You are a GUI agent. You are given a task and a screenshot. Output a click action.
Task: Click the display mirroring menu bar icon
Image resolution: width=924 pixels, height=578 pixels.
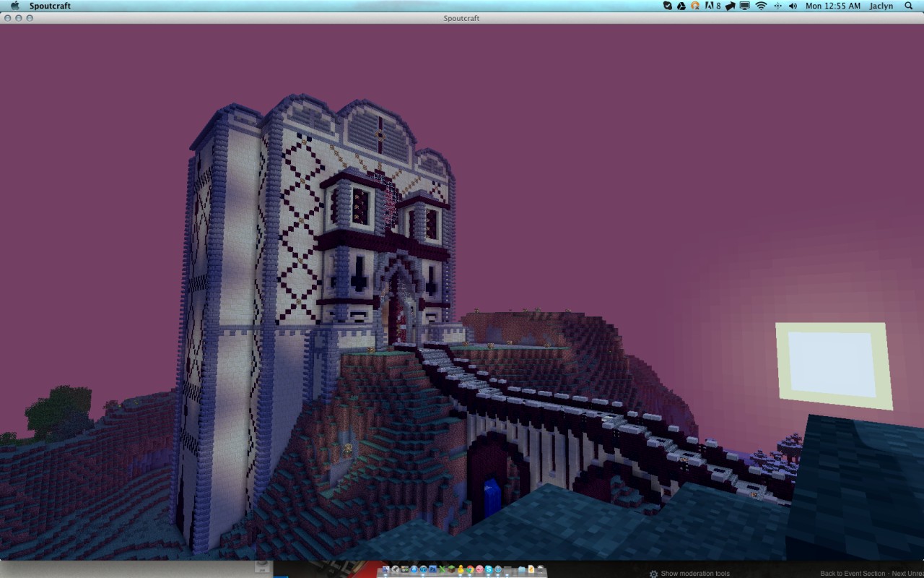coord(745,6)
